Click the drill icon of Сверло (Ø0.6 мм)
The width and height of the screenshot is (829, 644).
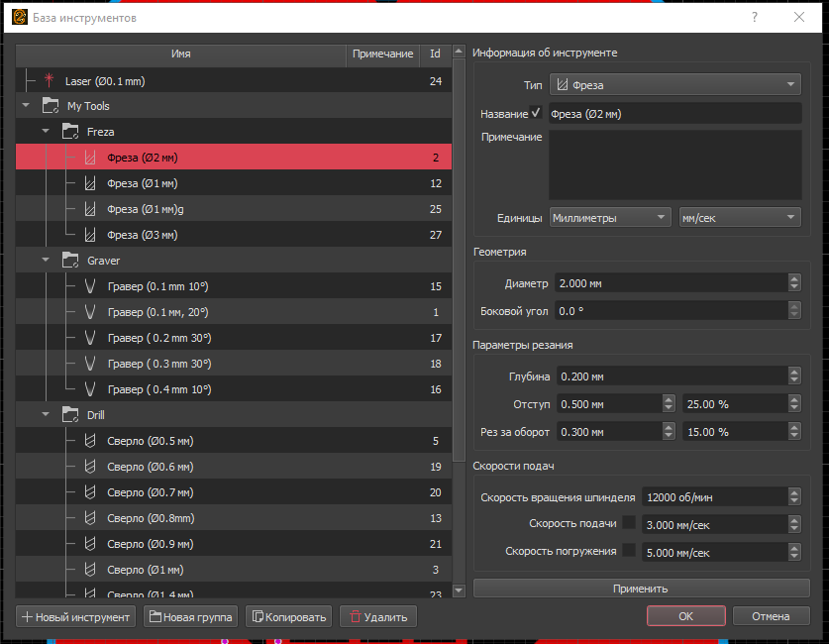click(x=90, y=467)
